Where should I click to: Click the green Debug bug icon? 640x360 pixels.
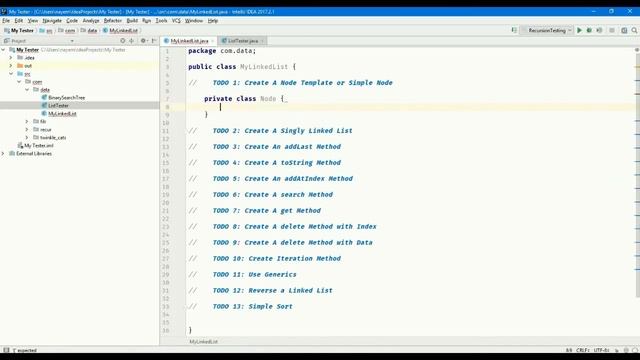pos(589,30)
